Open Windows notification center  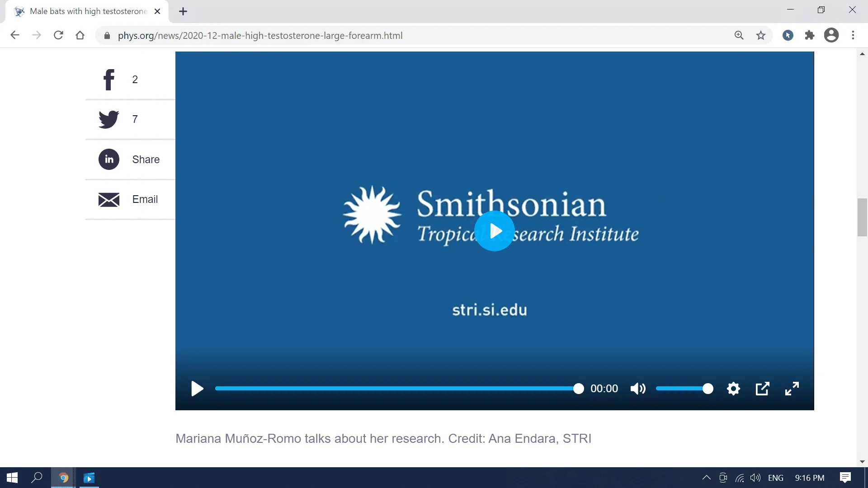pyautogui.click(x=845, y=478)
